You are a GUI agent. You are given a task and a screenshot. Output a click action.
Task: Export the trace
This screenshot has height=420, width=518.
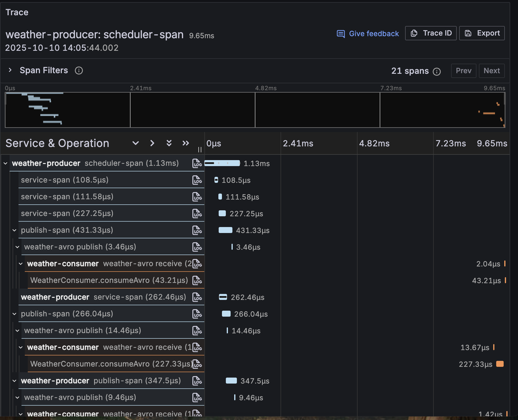[x=482, y=33]
